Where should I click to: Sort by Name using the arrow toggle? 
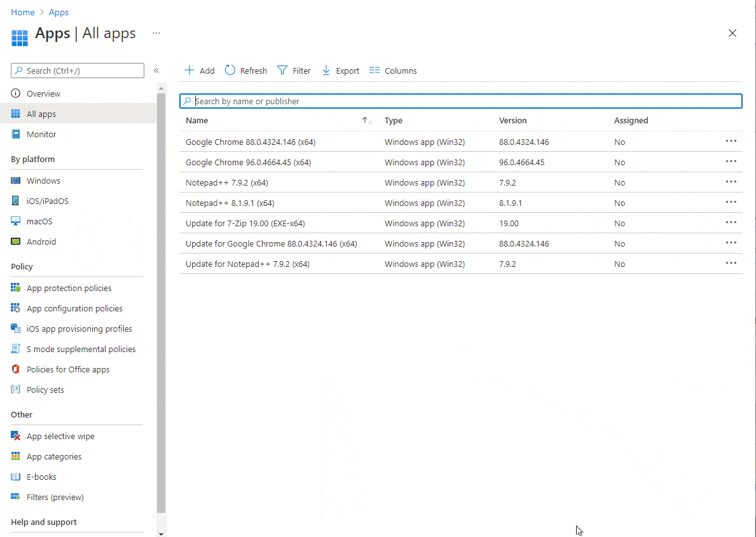pyautogui.click(x=368, y=121)
